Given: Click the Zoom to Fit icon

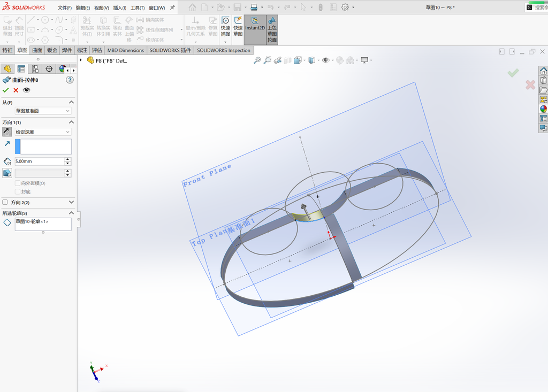Looking at the screenshot, I should [257, 60].
